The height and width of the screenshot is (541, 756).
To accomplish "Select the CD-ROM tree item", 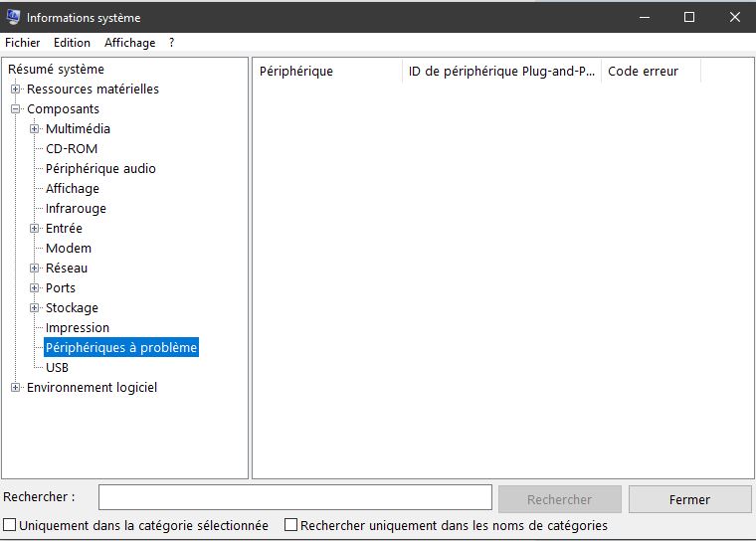I will [72, 149].
